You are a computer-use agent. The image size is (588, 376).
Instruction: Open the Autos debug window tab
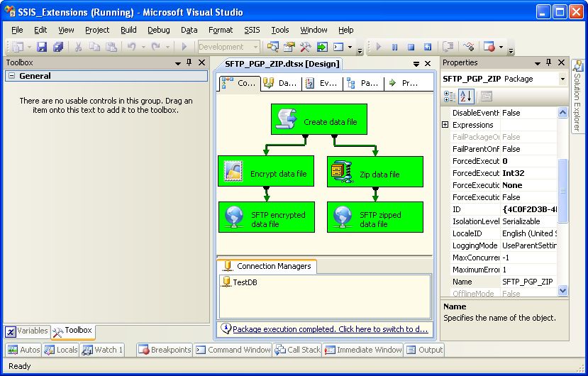pyautogui.click(x=23, y=350)
